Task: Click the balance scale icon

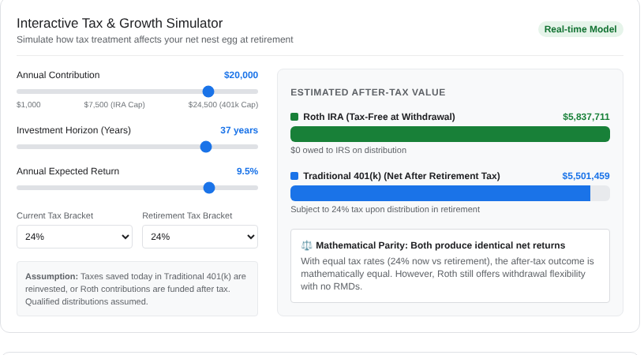Action: 306,245
